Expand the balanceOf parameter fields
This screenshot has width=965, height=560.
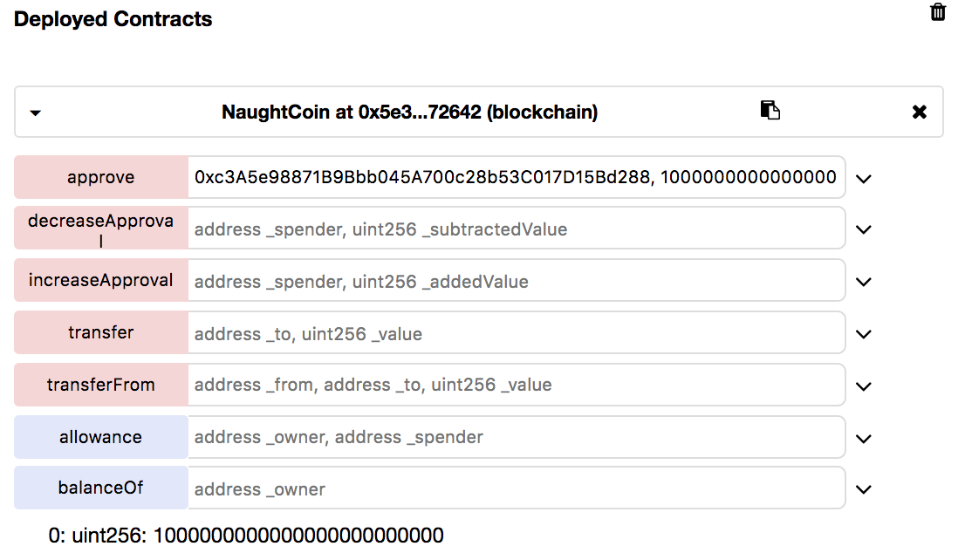[864, 489]
